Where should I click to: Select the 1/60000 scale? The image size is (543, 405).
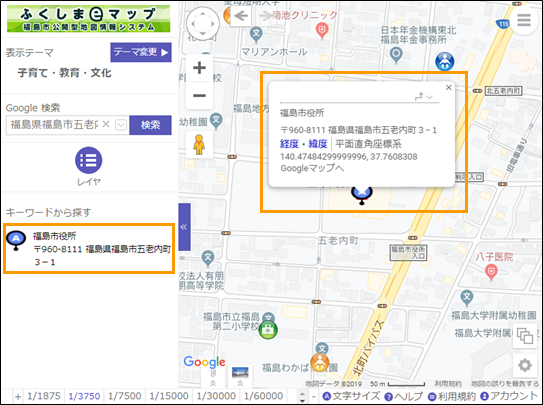pos(264,396)
